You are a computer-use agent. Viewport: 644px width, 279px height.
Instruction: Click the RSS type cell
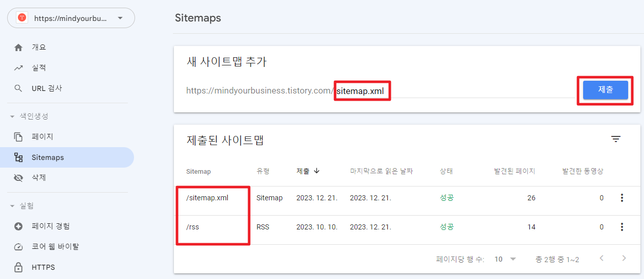click(263, 227)
